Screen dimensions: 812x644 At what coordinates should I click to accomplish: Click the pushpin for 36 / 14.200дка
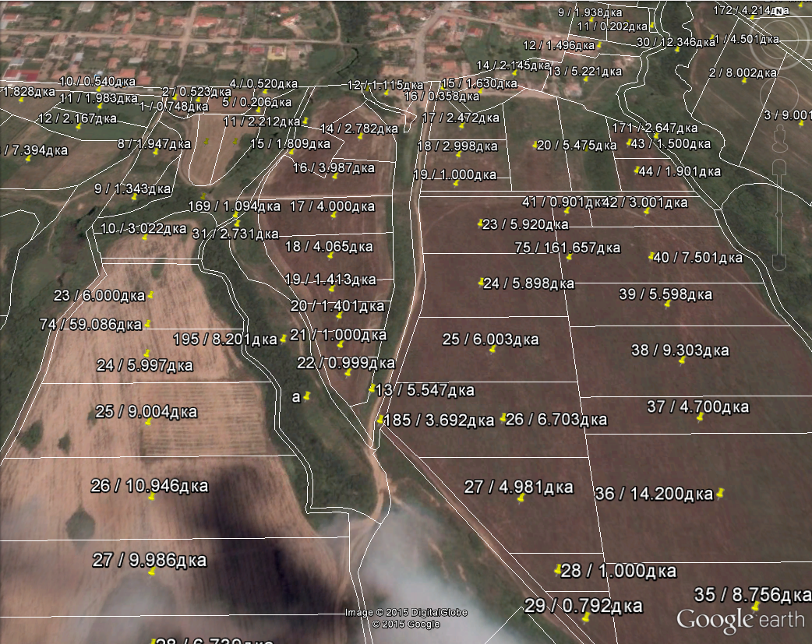(720, 493)
